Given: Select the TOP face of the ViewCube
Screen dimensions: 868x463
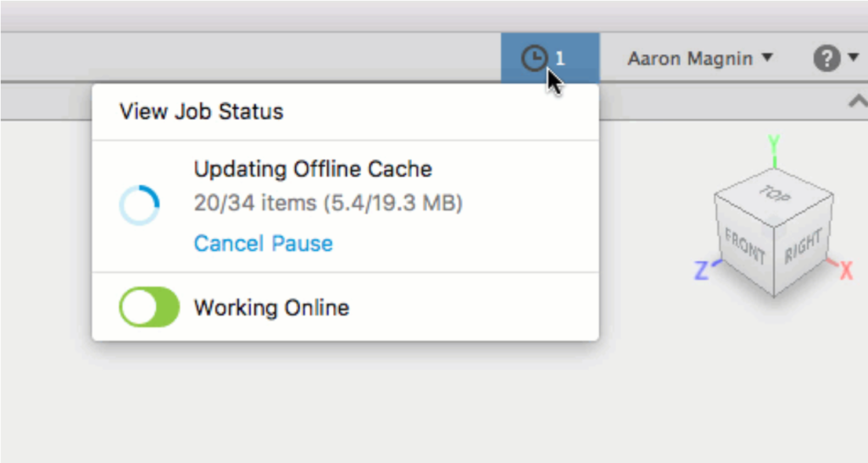Looking at the screenshot, I should [x=773, y=194].
